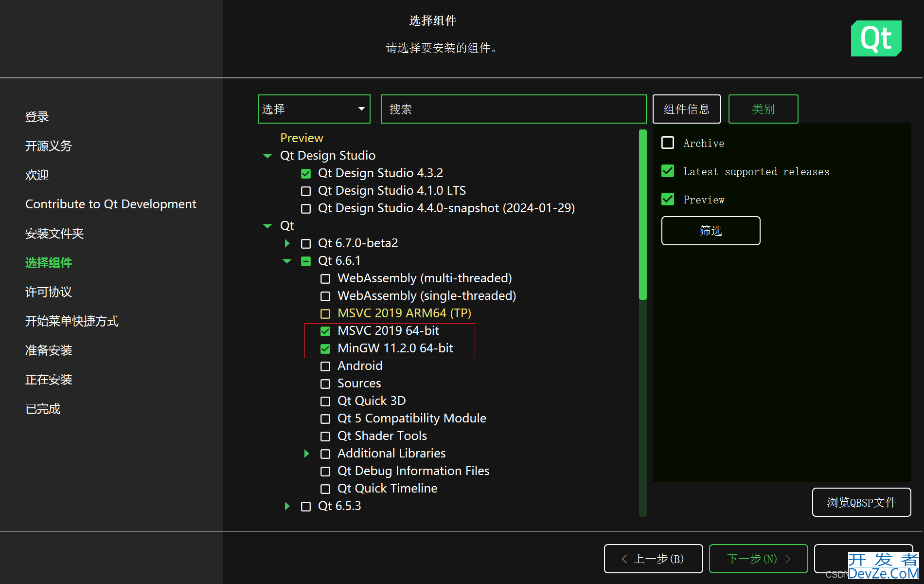Open the 选择 dropdown
This screenshot has height=584, width=924.
314,109
